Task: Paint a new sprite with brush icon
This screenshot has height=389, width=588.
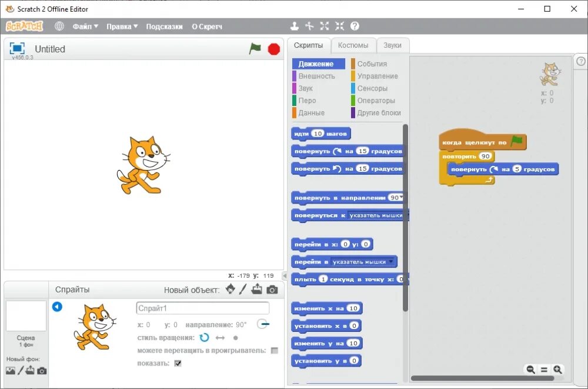Action: (243, 289)
